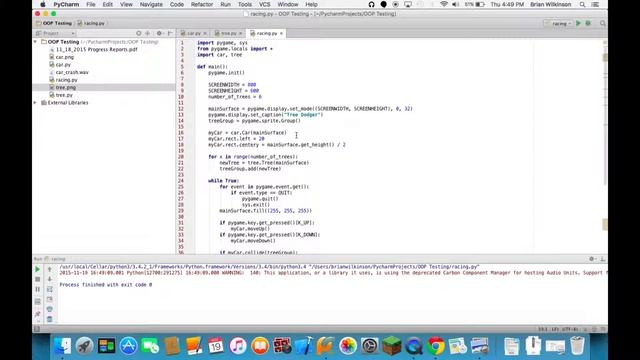Open App Store from the Dock
The width and height of the screenshot is (640, 360).
coord(128,346)
